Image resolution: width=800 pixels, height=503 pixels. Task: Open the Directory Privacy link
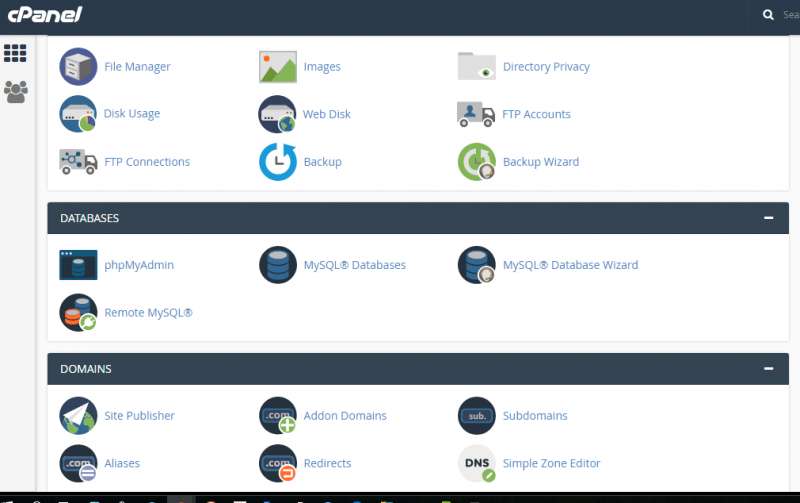tap(546, 67)
